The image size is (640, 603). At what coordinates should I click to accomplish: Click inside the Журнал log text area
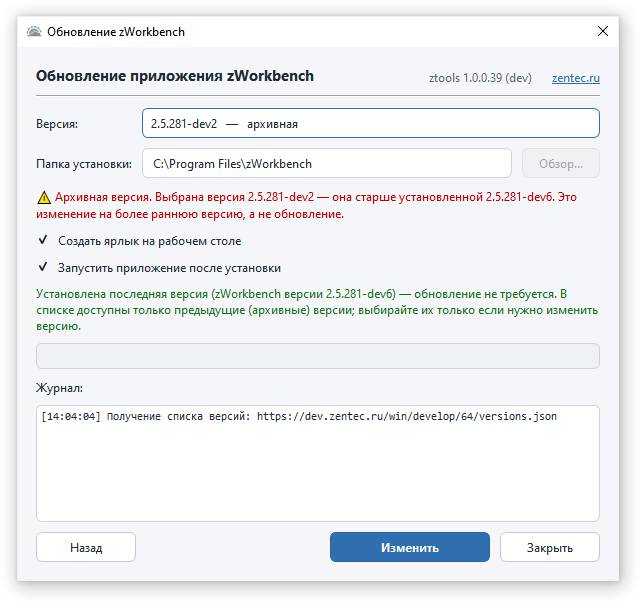(318, 463)
